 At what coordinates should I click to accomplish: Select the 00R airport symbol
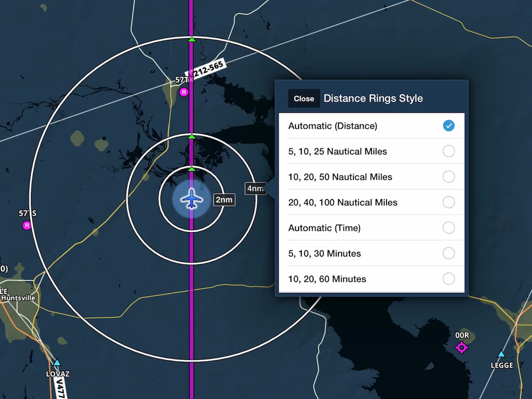point(462,348)
